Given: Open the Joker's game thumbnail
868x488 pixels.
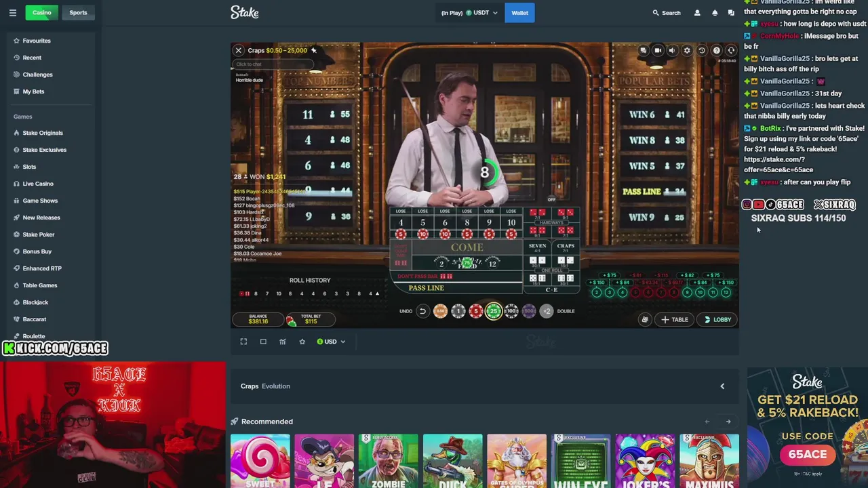Looking at the screenshot, I should click(645, 462).
